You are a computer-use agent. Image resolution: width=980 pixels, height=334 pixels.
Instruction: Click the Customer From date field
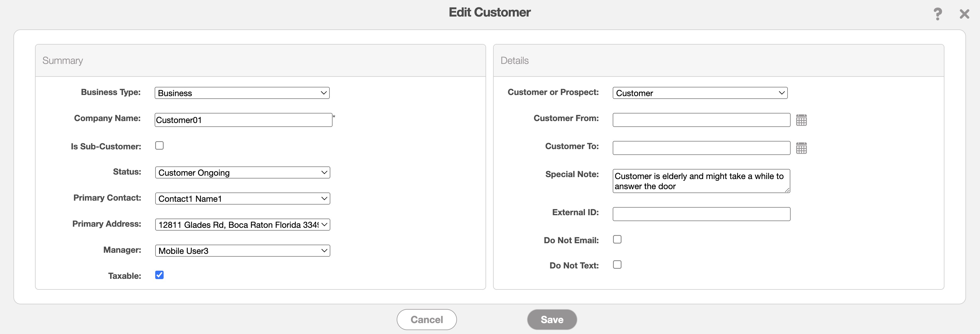[701, 120]
